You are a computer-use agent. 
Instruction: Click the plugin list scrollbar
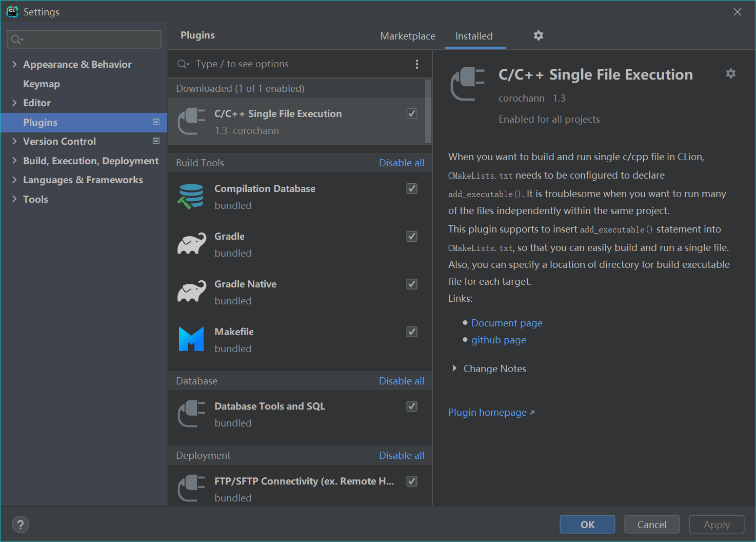(x=428, y=111)
